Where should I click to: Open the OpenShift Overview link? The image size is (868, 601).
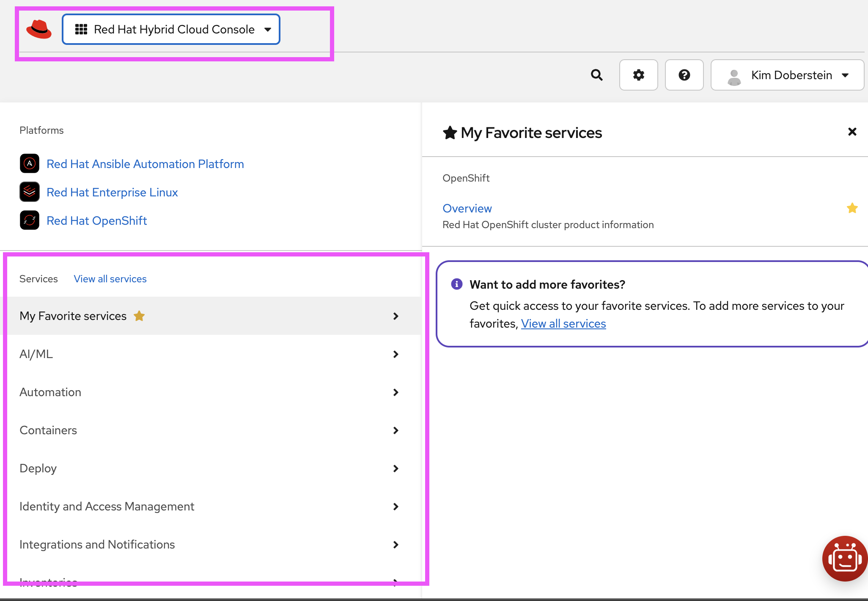tap(467, 208)
